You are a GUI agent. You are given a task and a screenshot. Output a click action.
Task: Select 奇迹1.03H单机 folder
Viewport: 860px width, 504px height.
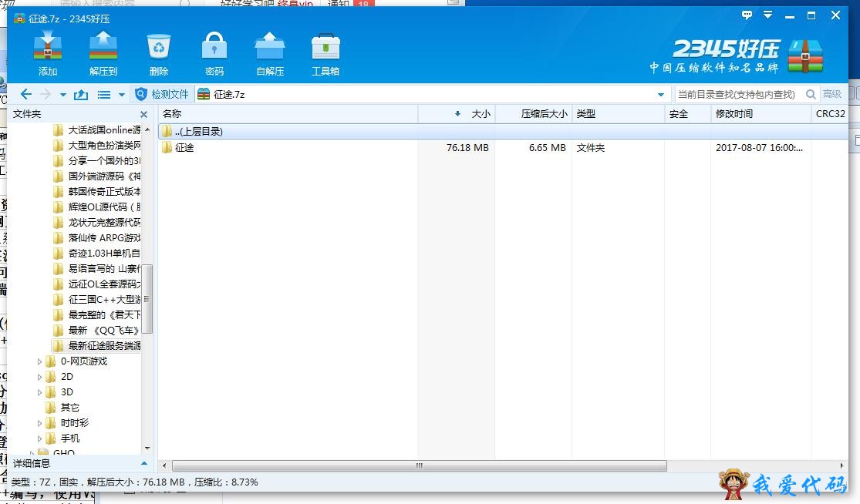click(x=97, y=253)
